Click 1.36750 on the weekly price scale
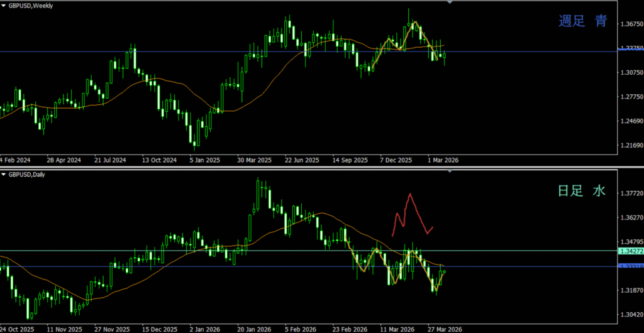Viewport: 644px width, 333px height. point(632,24)
